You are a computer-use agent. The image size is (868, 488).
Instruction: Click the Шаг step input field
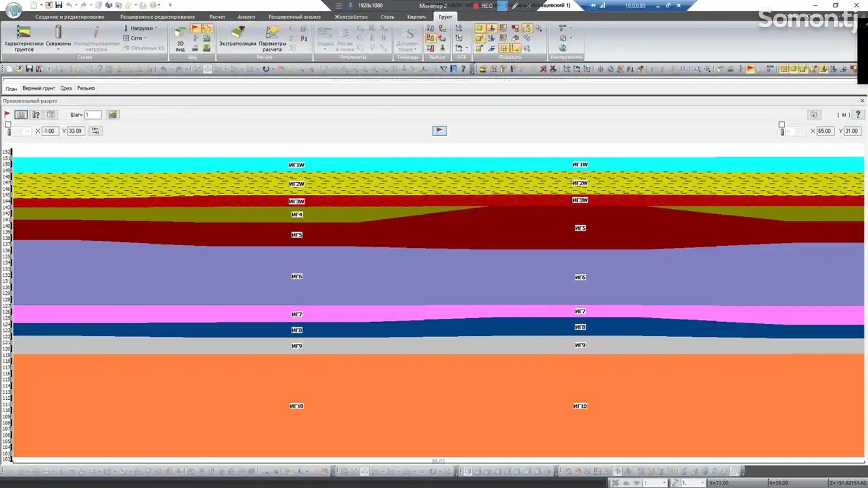93,114
